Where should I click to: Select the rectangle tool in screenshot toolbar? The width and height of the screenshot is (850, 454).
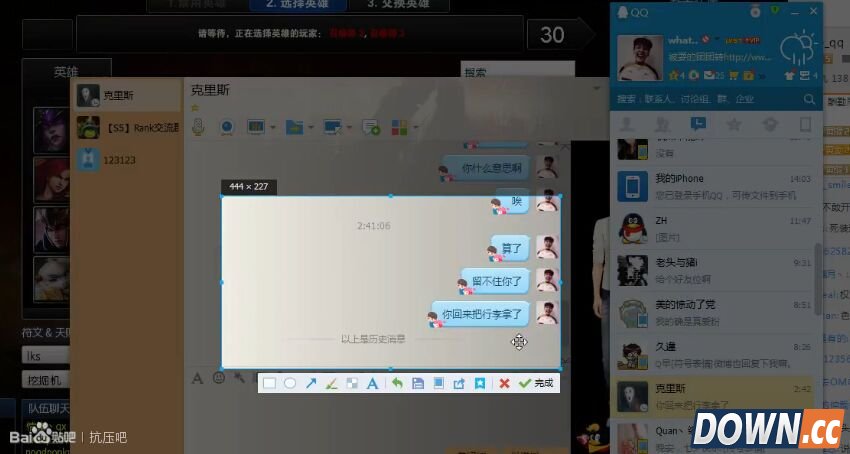click(x=269, y=383)
